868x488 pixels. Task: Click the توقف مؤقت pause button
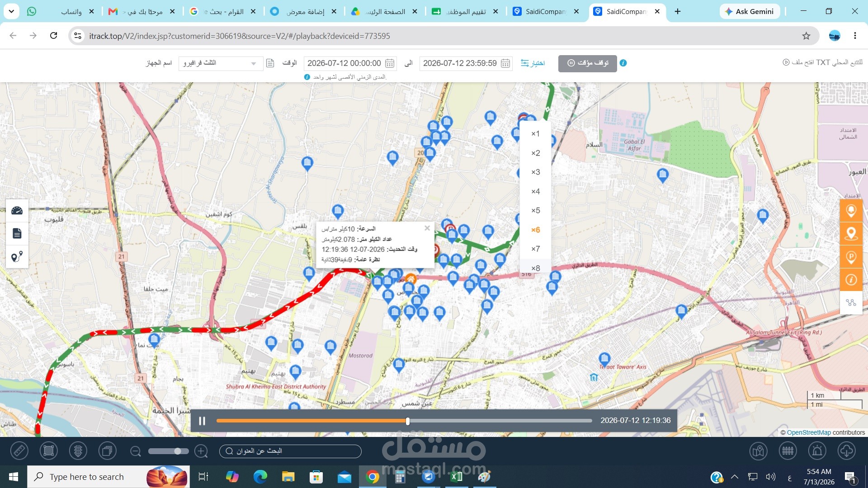587,63
